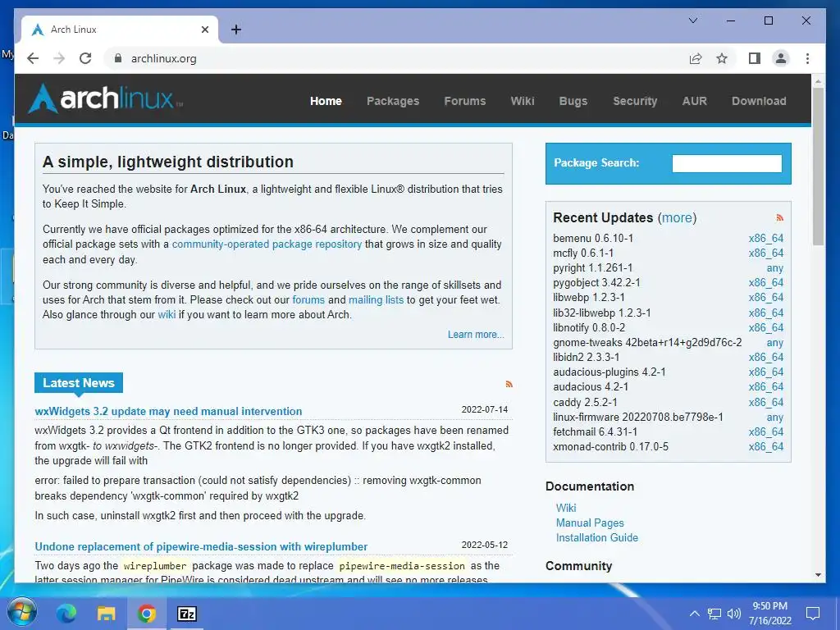Click the any link for gnome-tweaks
Screen dimensions: 840x630
pos(774,342)
